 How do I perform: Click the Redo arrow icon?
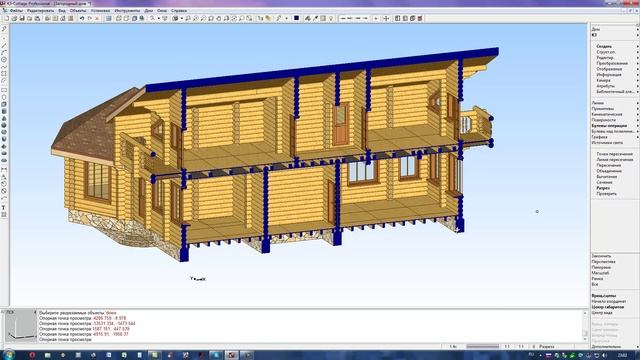[x=89, y=18]
